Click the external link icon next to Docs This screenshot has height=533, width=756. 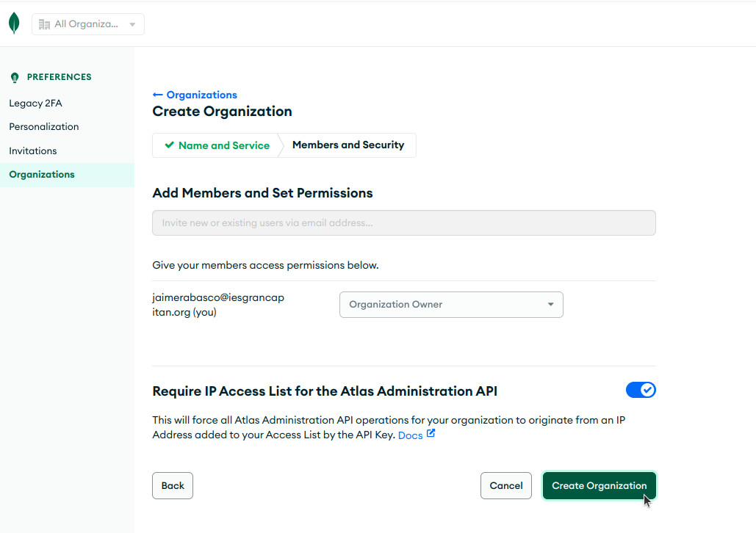431,434
